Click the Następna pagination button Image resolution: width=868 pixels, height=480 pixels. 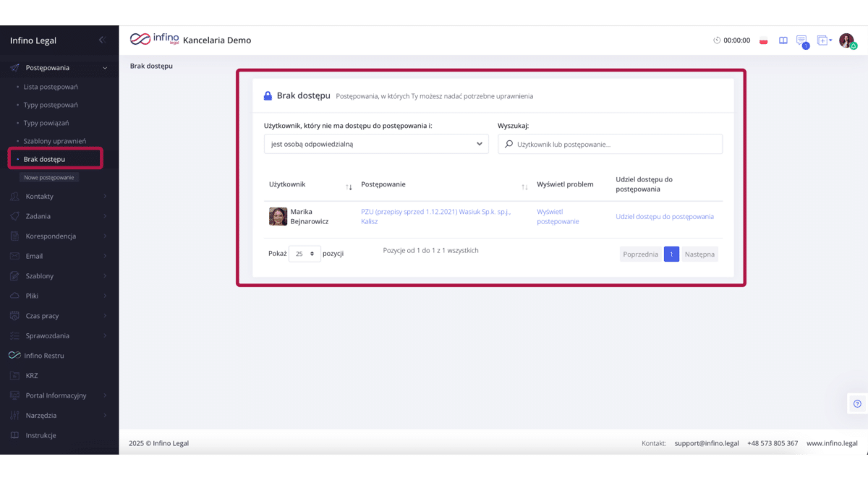pyautogui.click(x=699, y=254)
